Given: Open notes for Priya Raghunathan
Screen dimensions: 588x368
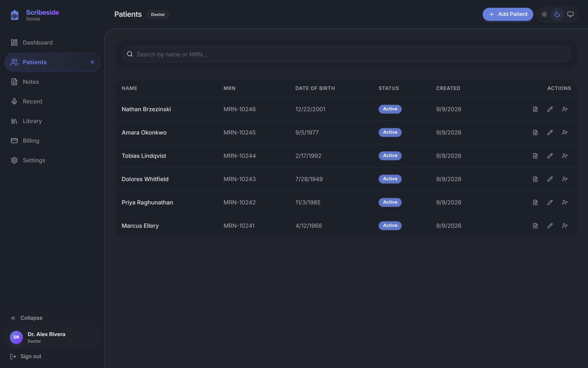Looking at the screenshot, I should click(x=535, y=202).
